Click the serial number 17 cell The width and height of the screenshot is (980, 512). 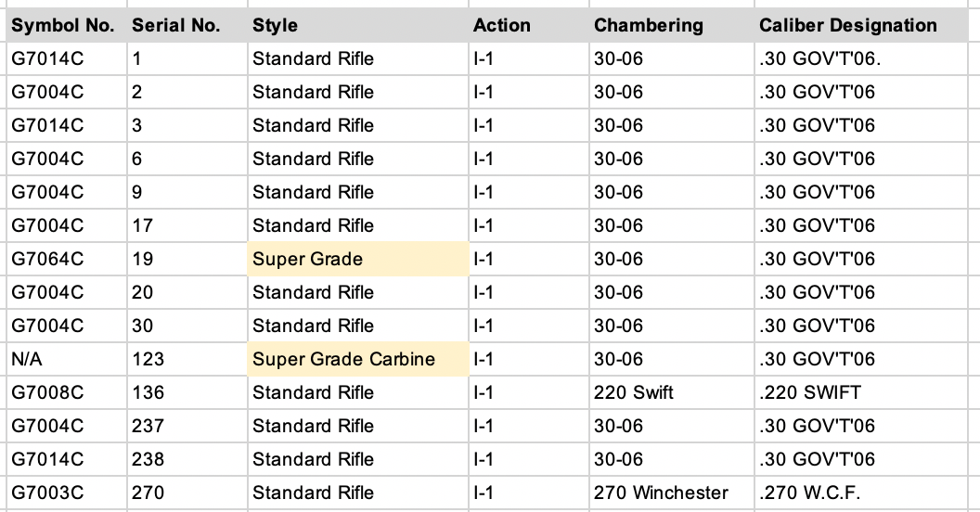coord(187,225)
